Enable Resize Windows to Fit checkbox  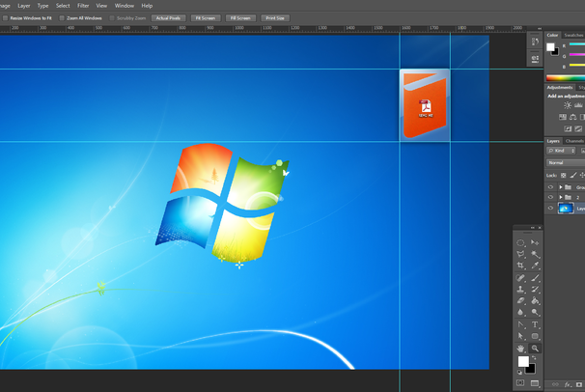[x=5, y=17]
